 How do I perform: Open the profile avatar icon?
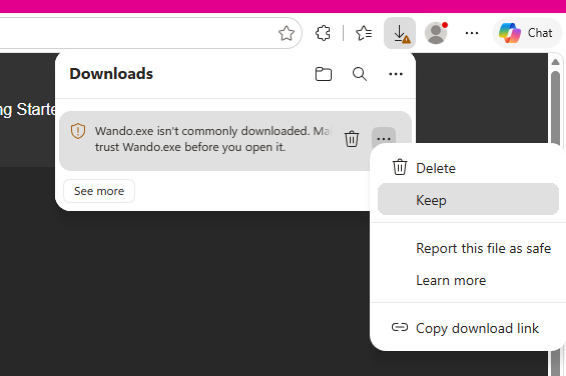tap(436, 33)
